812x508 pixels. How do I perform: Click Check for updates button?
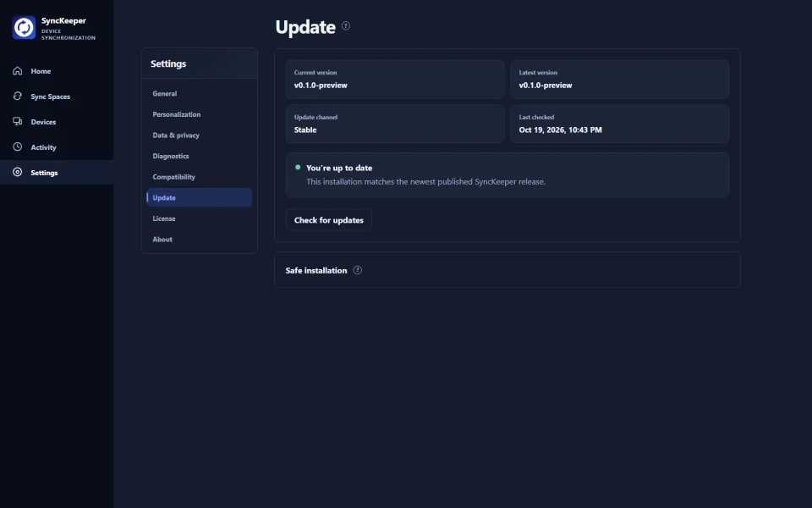coord(329,220)
